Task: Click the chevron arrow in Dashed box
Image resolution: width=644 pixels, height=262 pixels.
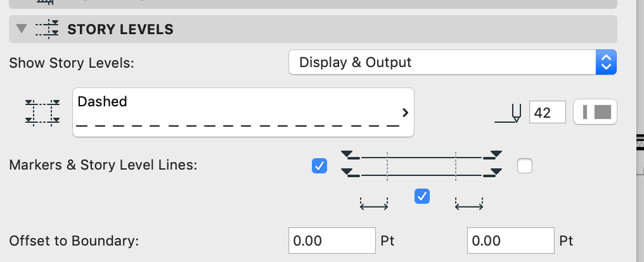Action: click(405, 113)
